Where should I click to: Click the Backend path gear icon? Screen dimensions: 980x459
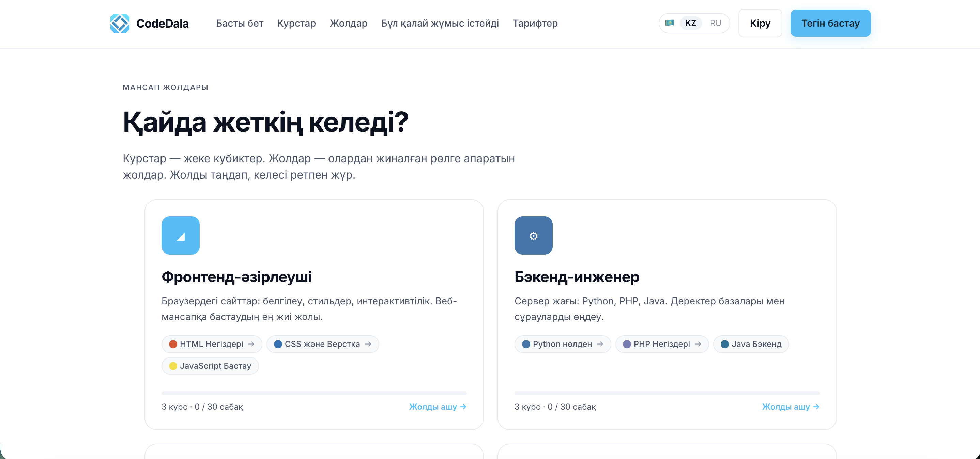pos(533,235)
